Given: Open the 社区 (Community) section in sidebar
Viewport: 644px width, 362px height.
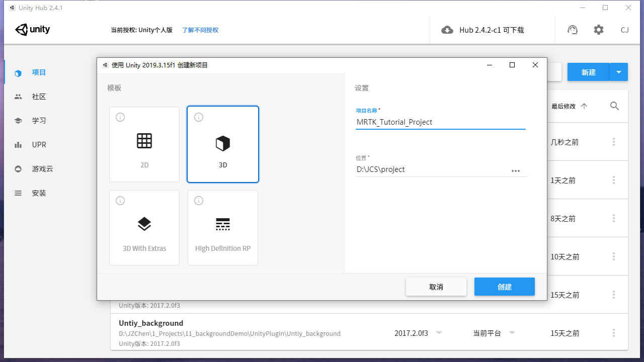Looking at the screenshot, I should coord(39,96).
